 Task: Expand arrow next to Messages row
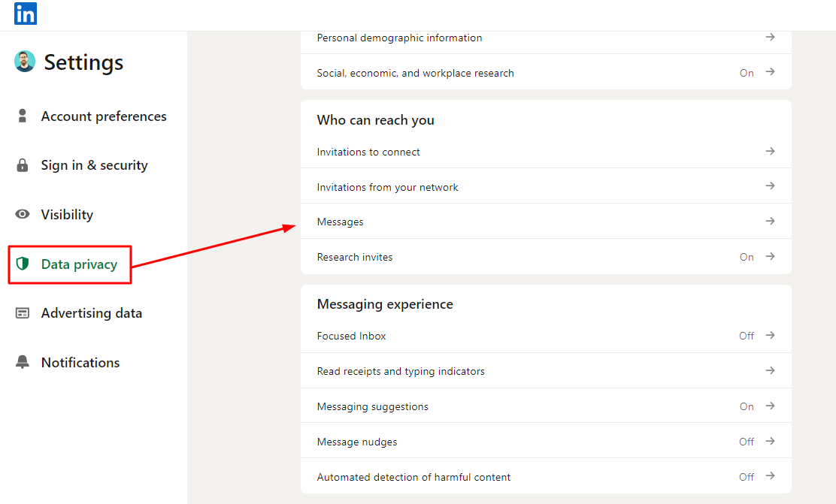(770, 221)
